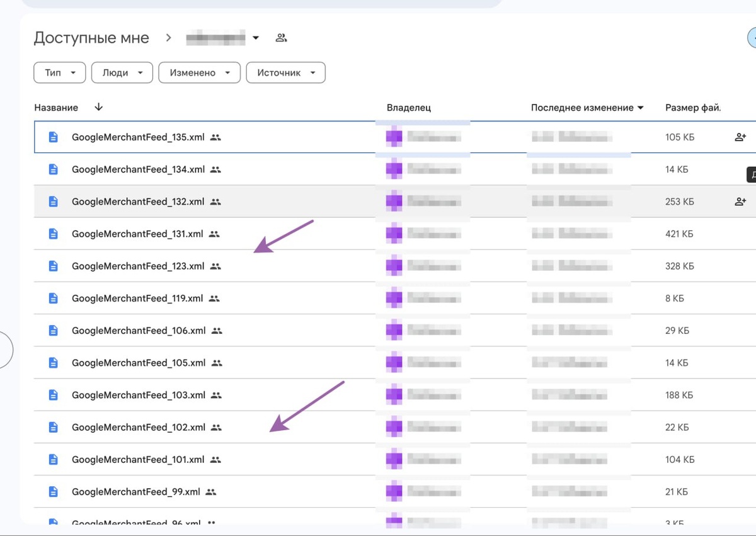The image size is (756, 536).
Task: Select the GoogleMerchantFeed_103.xml file name
Action: (139, 395)
